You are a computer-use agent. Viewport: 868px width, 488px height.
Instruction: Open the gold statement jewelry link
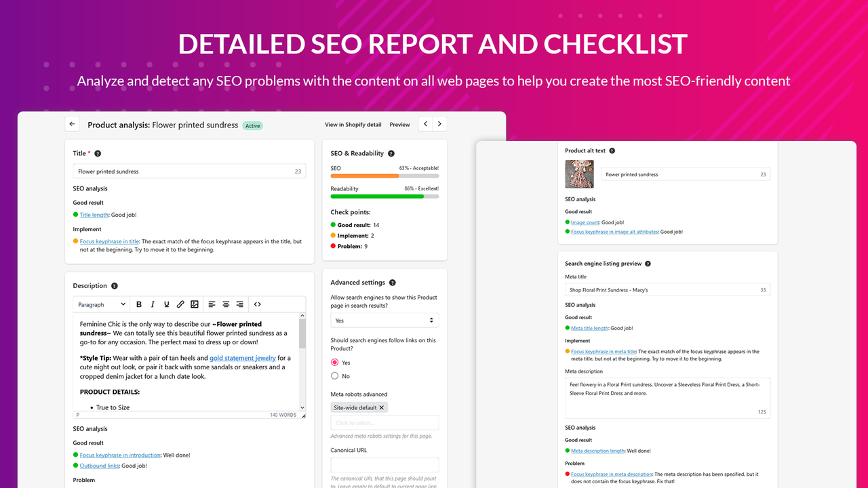242,357
